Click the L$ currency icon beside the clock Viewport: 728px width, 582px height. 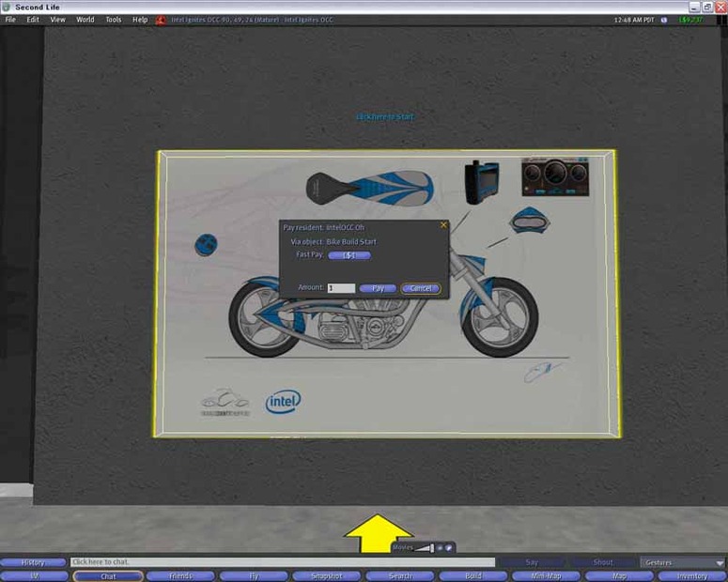pyautogui.click(x=664, y=20)
